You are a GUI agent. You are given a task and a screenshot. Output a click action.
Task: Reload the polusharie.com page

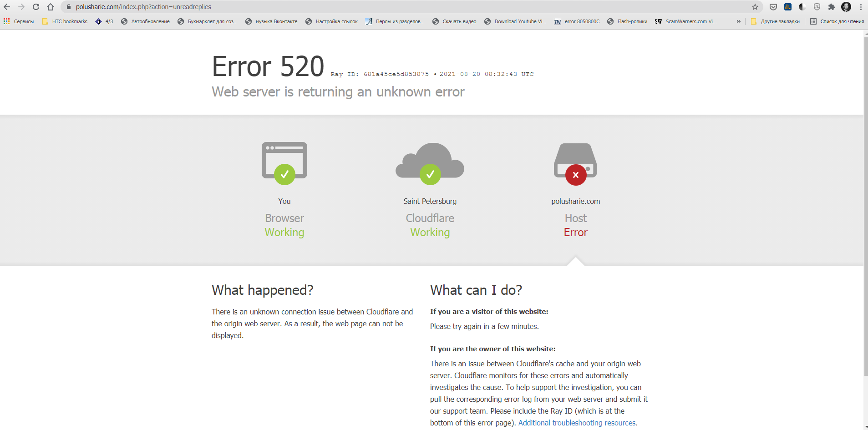[x=36, y=7]
